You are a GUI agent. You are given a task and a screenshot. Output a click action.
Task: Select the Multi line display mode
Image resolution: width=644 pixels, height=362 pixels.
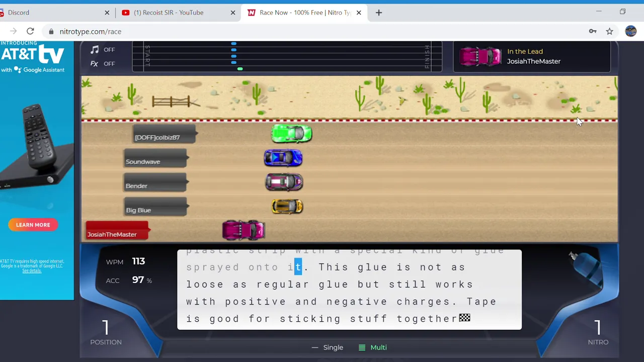pos(373,347)
